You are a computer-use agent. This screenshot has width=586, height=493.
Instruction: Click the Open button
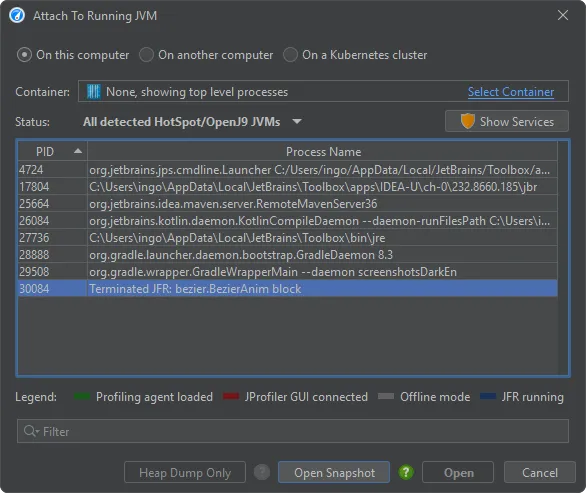point(458,472)
